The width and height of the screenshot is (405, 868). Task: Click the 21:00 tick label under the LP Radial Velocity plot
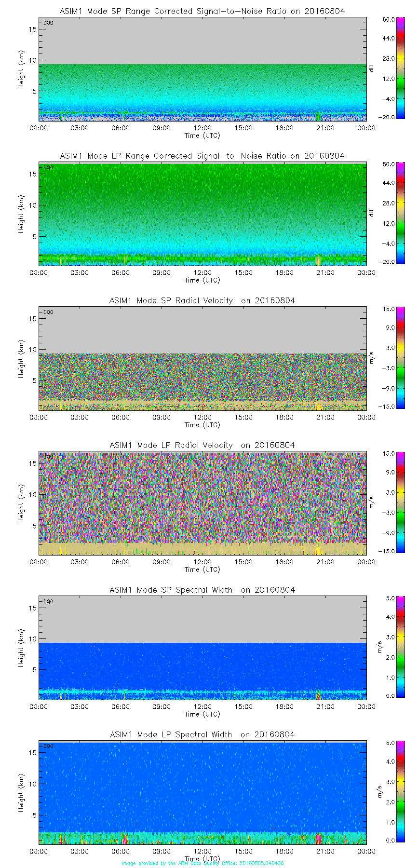(325, 562)
